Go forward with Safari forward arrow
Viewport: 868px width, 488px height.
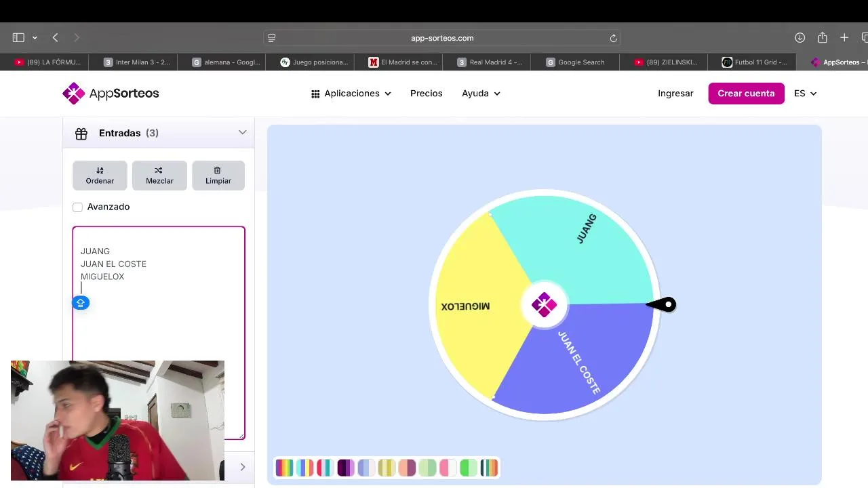pos(76,38)
